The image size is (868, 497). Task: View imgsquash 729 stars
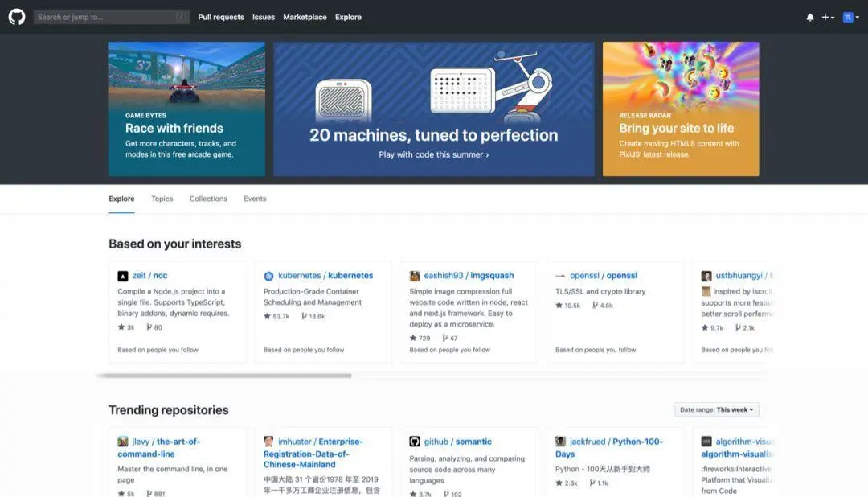tap(420, 338)
